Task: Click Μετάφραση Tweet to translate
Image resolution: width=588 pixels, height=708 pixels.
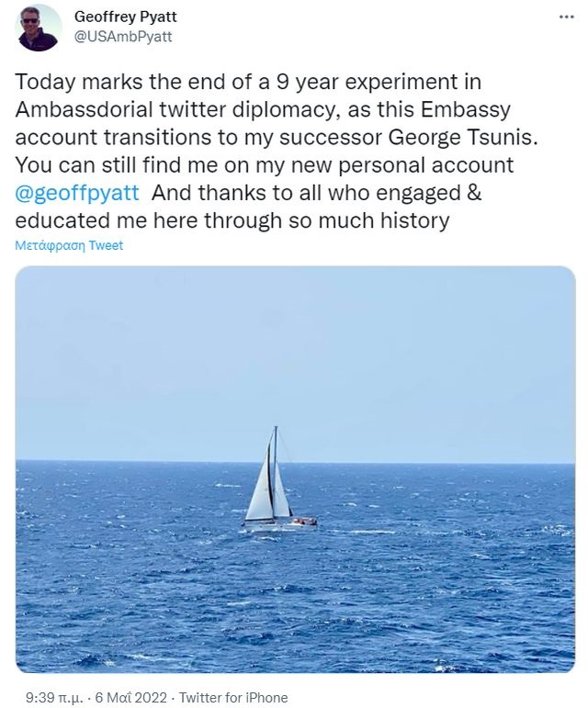Action: 70,245
